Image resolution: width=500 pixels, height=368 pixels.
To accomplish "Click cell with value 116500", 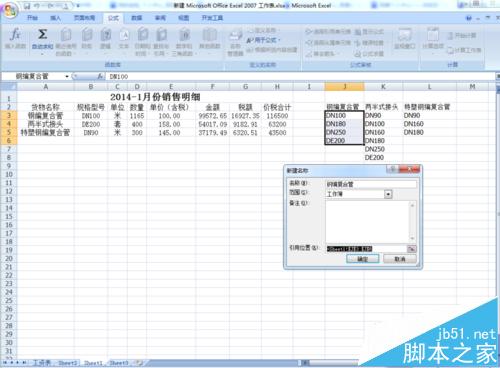I will [277, 116].
